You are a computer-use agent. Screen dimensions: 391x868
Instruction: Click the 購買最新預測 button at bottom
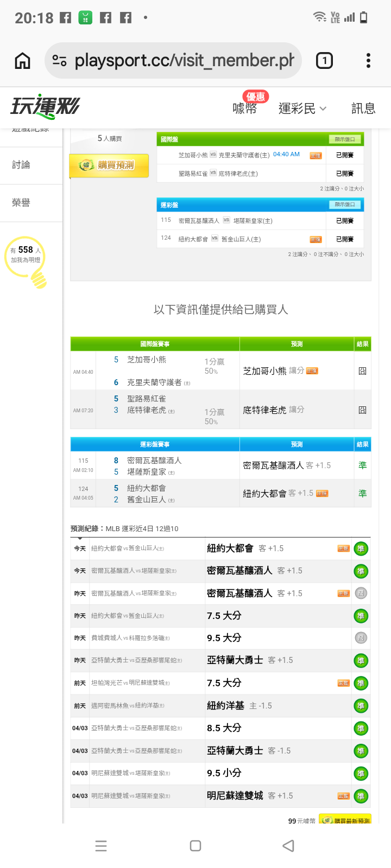coord(345,820)
